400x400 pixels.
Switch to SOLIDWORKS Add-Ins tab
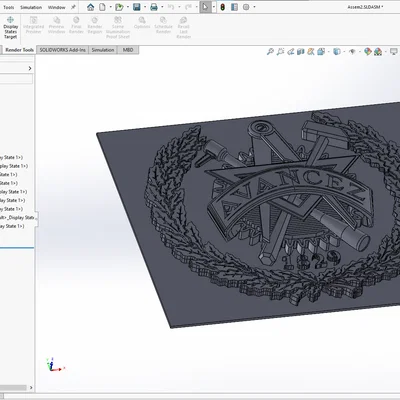coord(62,50)
